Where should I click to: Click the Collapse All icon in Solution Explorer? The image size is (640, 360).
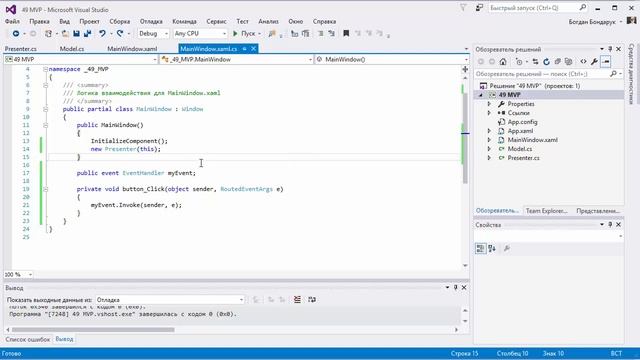tap(558, 62)
